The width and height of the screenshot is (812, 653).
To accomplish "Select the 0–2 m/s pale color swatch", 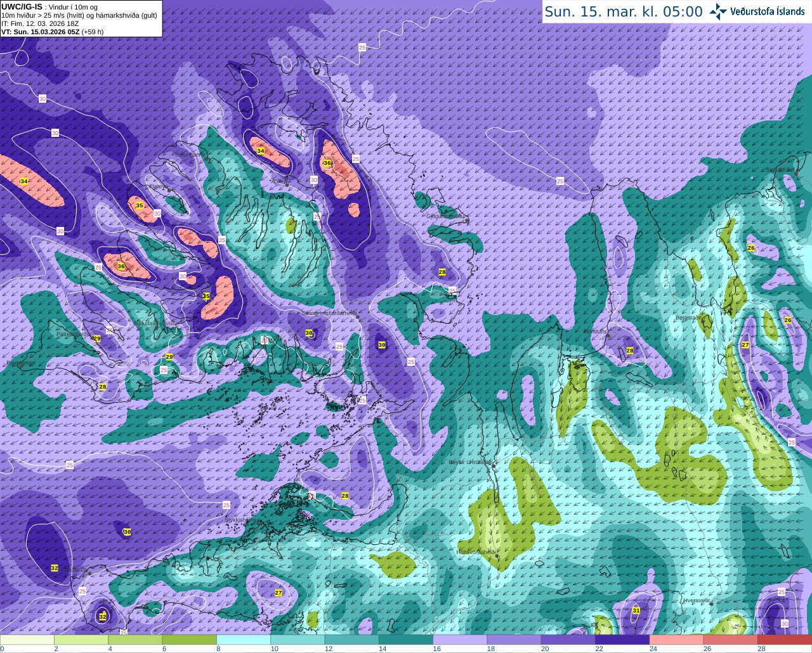I will 28,640.
